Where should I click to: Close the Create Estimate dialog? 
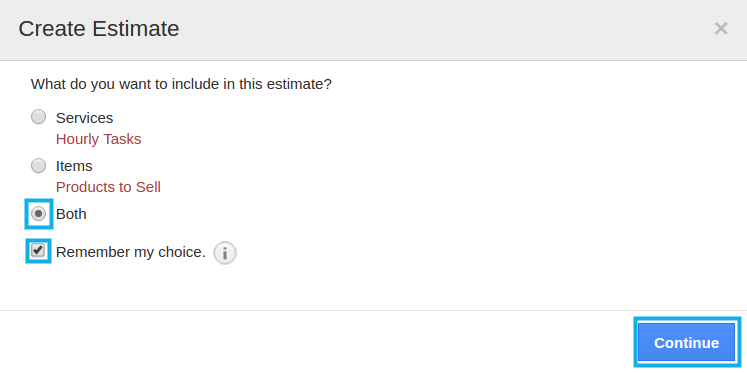pos(721,29)
